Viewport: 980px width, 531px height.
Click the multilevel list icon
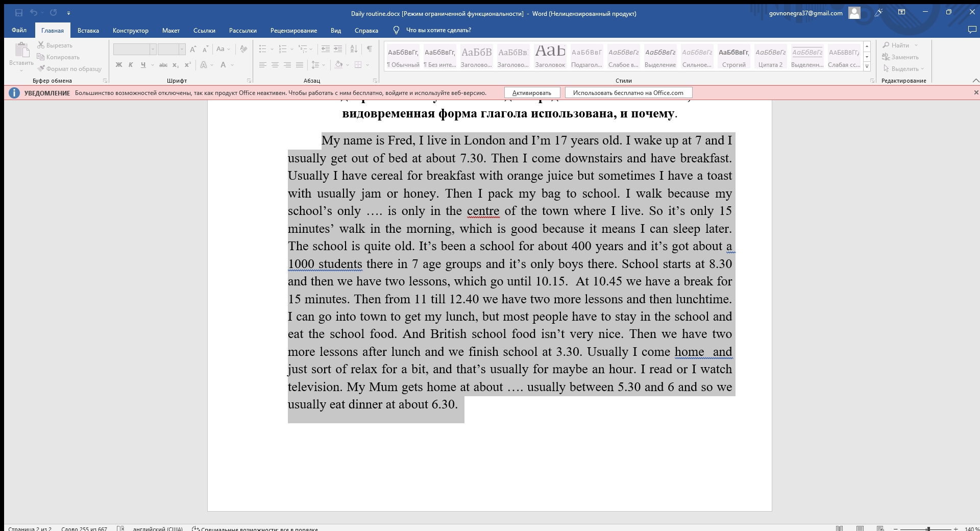pyautogui.click(x=303, y=49)
